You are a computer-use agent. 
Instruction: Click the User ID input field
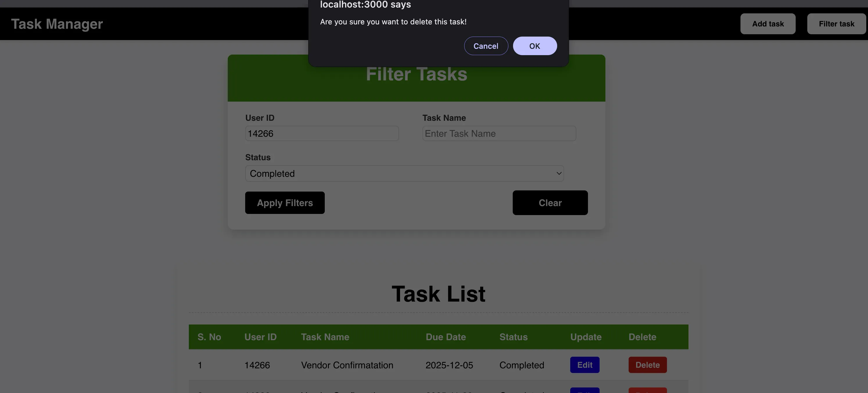[322, 133]
